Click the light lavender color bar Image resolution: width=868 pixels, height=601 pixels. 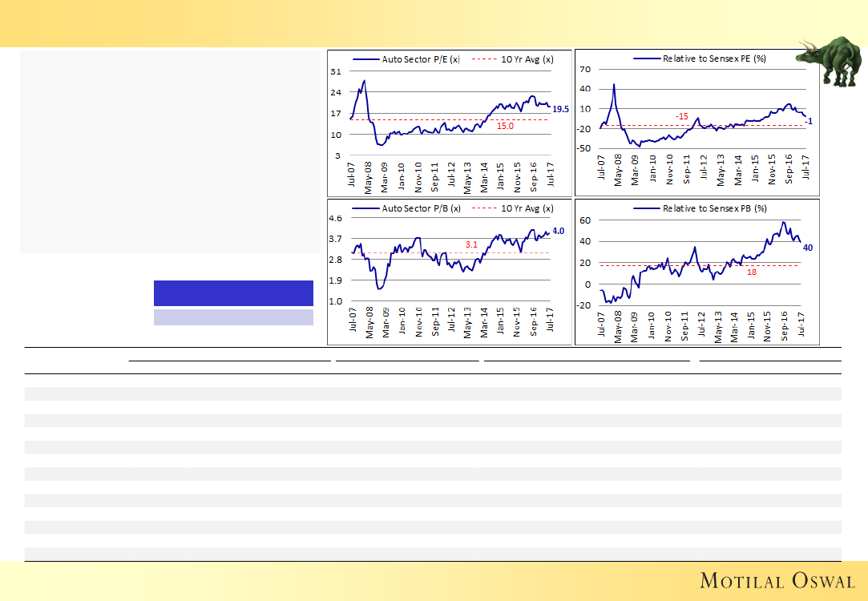[x=233, y=317]
